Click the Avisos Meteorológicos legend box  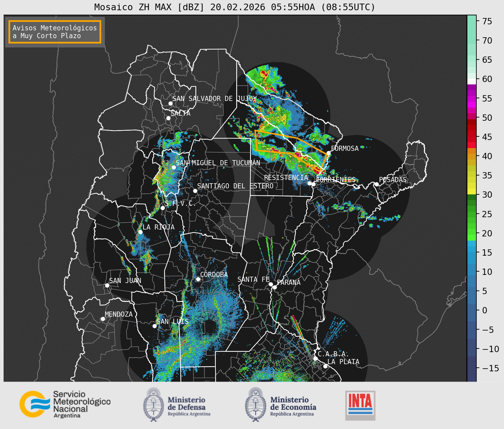click(55, 32)
